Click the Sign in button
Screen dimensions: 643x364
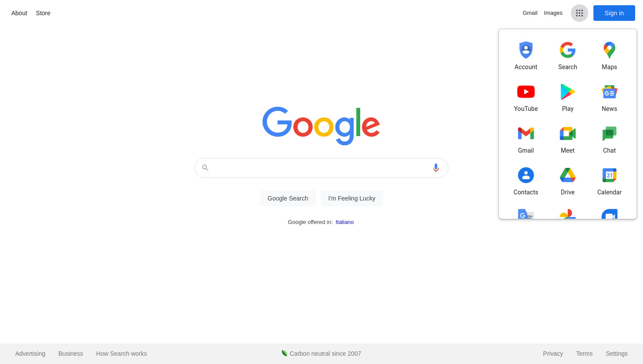[614, 13]
